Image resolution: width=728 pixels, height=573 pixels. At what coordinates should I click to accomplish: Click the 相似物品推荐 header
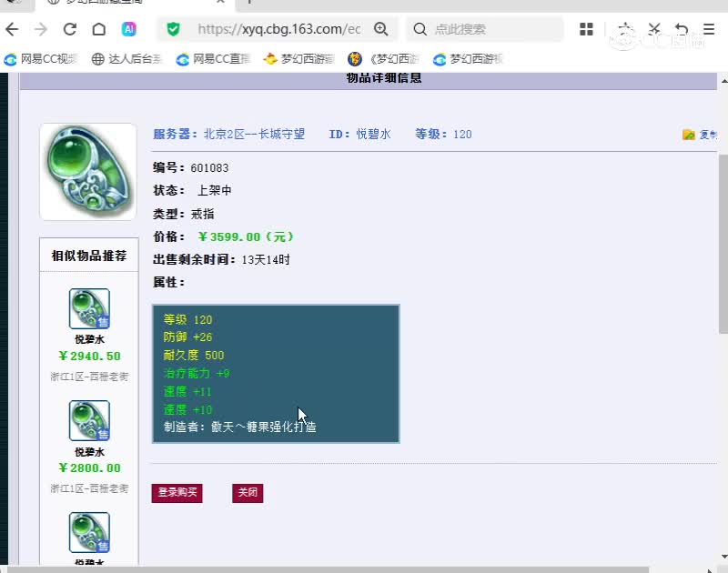coord(89,256)
